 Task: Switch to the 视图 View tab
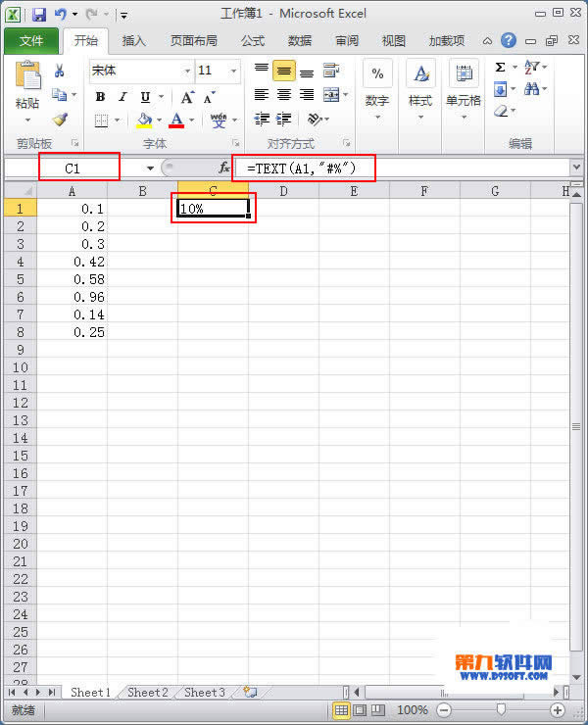point(393,41)
